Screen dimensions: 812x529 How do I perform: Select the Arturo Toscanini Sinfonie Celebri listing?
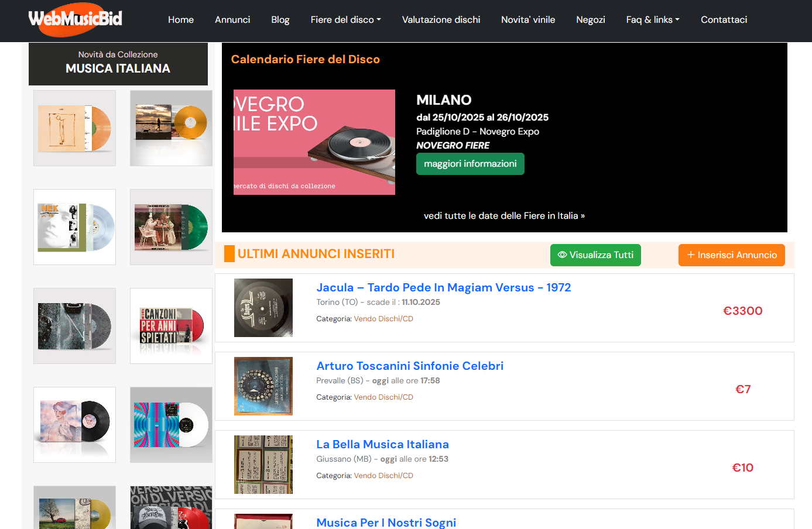click(x=409, y=366)
